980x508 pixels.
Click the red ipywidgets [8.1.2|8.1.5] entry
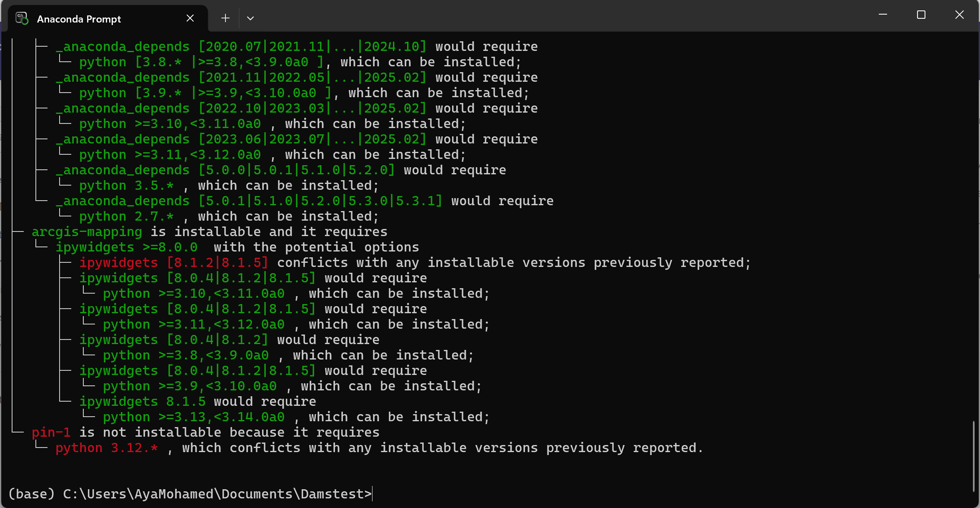point(173,263)
